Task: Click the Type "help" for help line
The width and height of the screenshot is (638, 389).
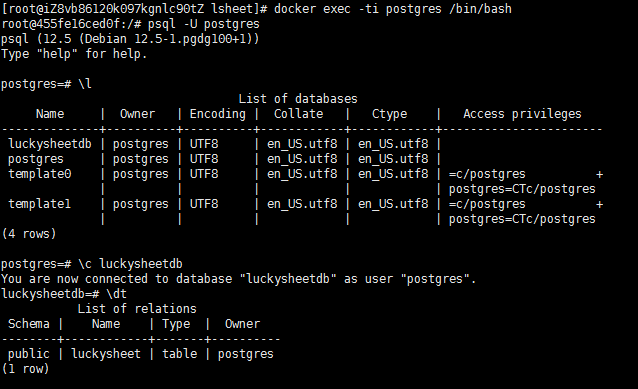Action: coord(74,54)
